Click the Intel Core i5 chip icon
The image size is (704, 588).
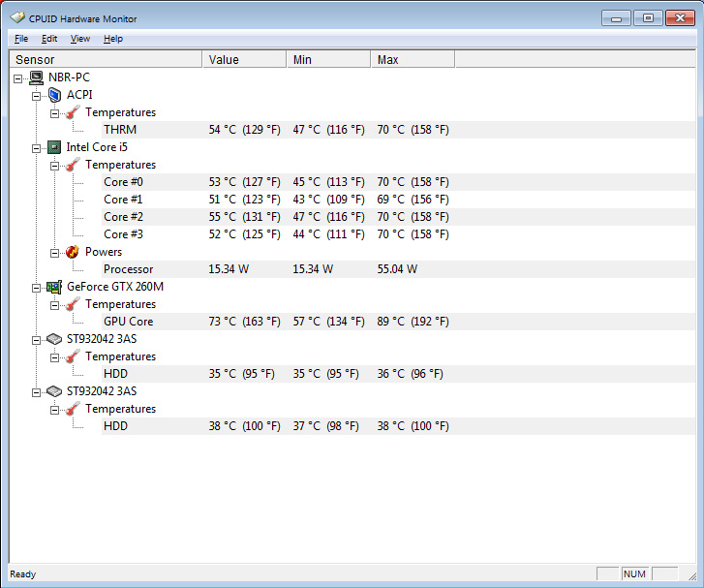coord(54,147)
